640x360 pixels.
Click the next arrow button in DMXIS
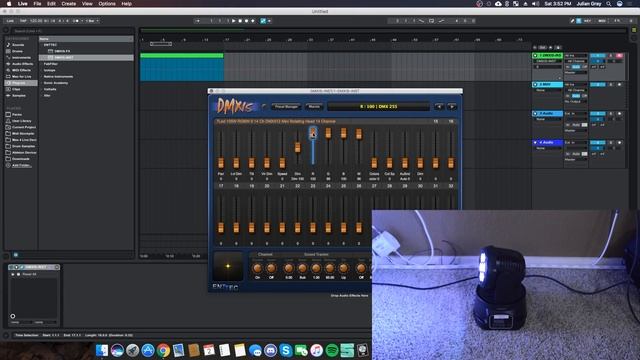click(452, 107)
